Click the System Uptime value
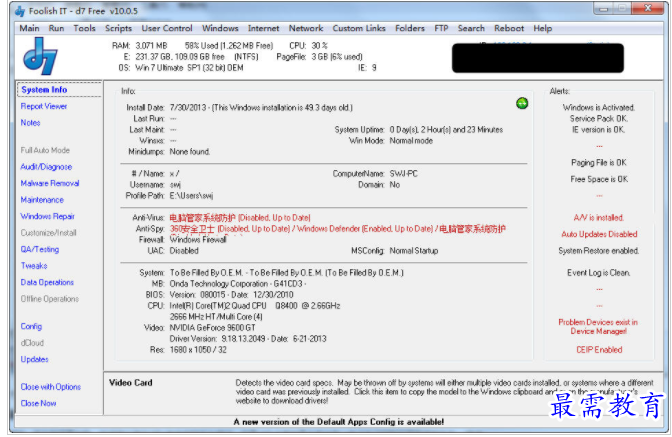This screenshot has height=437, width=672. pyautogui.click(x=446, y=129)
